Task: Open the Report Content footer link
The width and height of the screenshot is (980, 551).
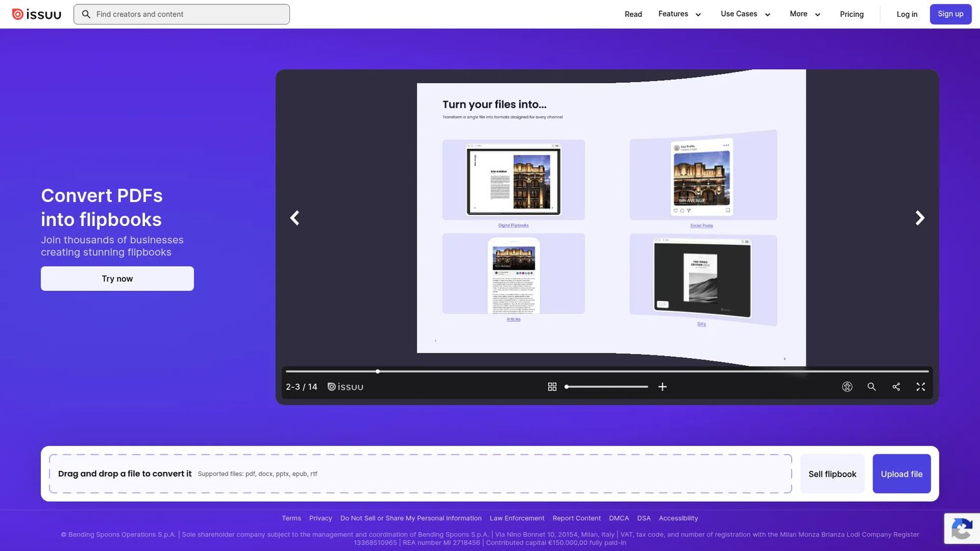Action: pyautogui.click(x=577, y=518)
